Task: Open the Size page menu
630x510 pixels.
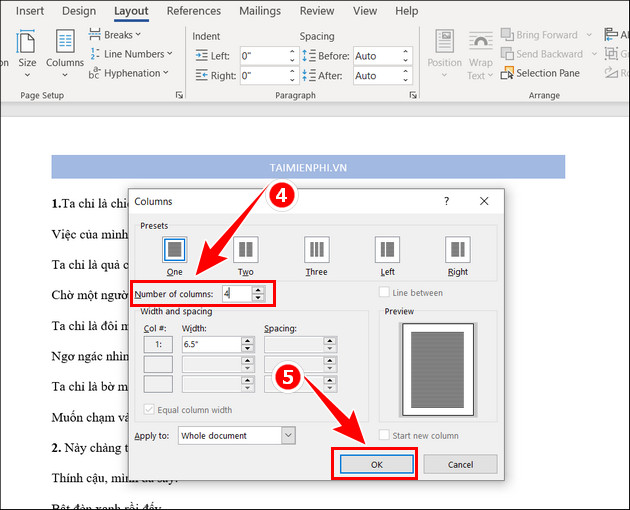Action: pyautogui.click(x=27, y=53)
